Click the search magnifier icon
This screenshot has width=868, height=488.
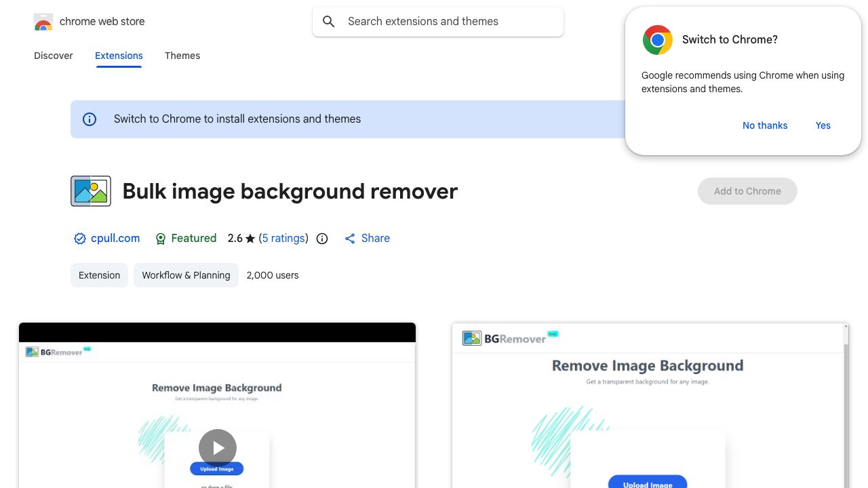329,22
